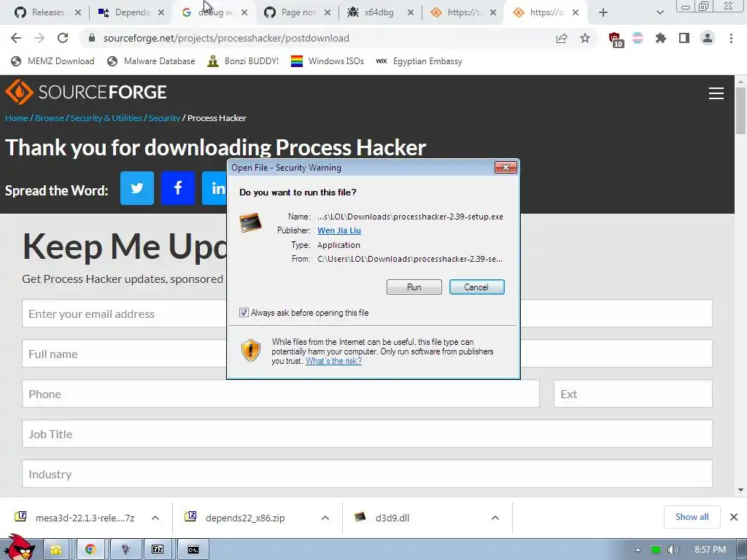Click the SourceForge logo
The height and width of the screenshot is (560, 747).
point(86,91)
